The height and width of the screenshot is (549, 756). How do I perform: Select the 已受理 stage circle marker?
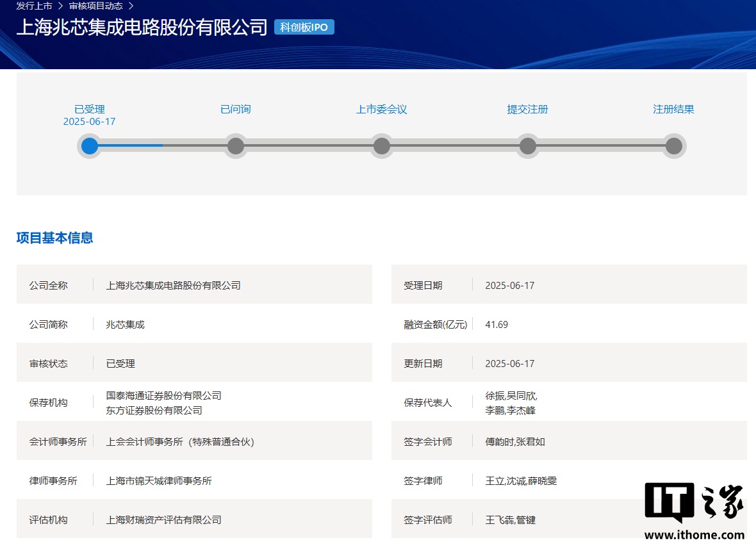click(x=90, y=146)
